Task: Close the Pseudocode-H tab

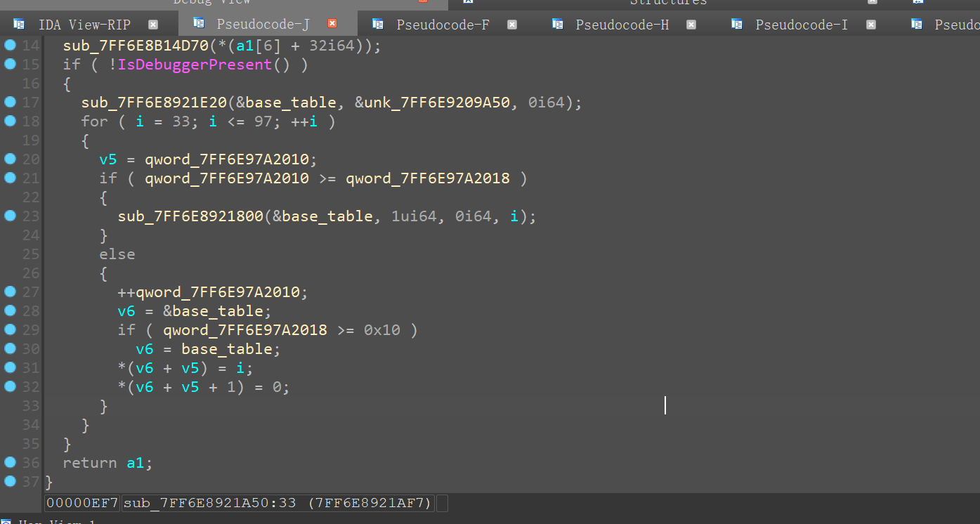Action: [x=691, y=25]
